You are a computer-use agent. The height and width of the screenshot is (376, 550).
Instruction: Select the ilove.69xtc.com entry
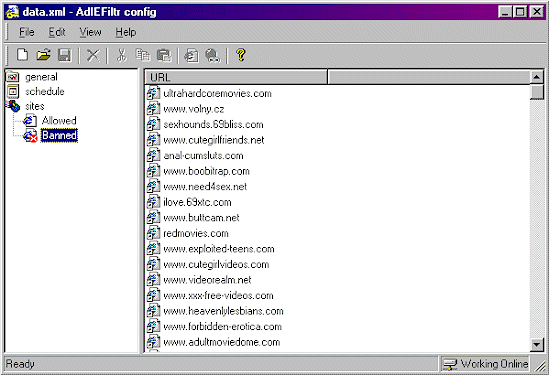197,202
